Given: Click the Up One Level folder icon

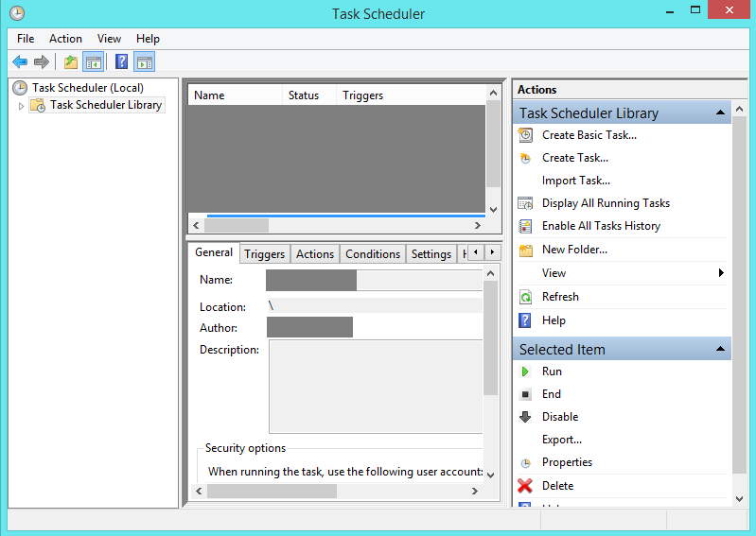Looking at the screenshot, I should click(x=71, y=61).
